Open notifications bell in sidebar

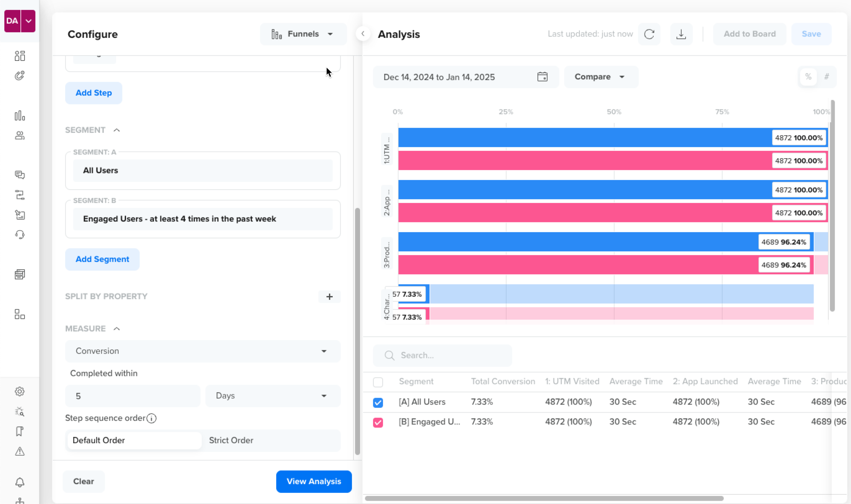point(20,482)
